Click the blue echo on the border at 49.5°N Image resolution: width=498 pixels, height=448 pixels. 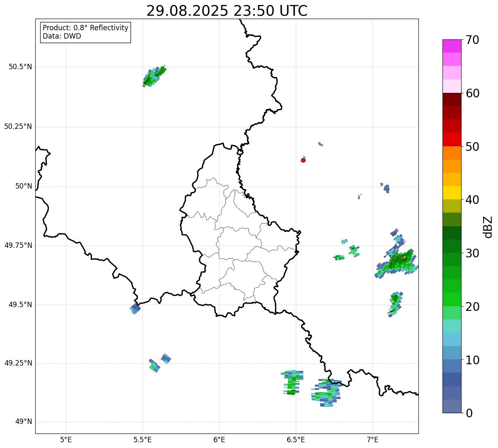[x=135, y=309]
